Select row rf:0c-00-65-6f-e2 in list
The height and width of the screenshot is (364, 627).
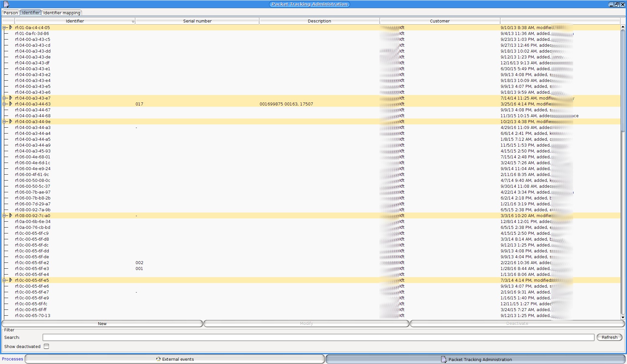click(32, 262)
